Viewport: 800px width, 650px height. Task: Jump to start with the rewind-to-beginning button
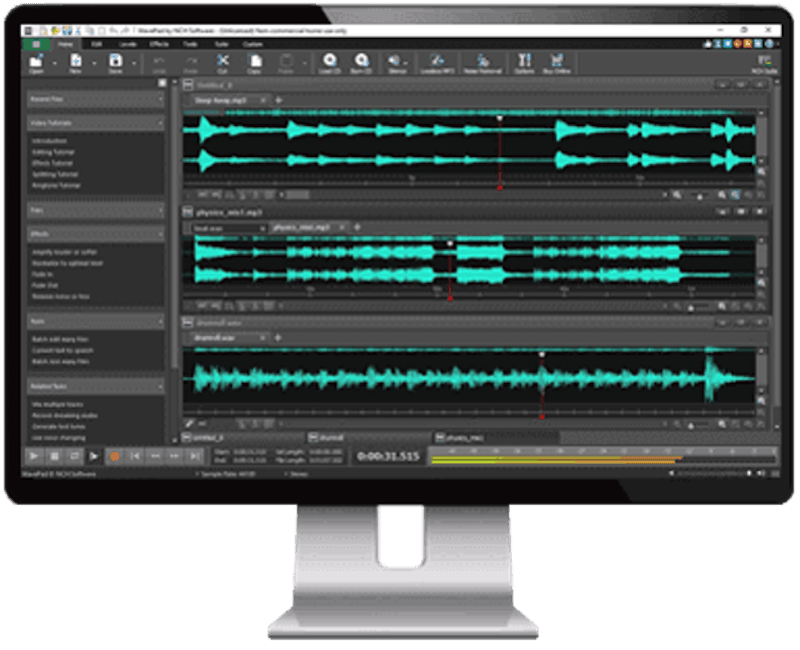(x=135, y=456)
